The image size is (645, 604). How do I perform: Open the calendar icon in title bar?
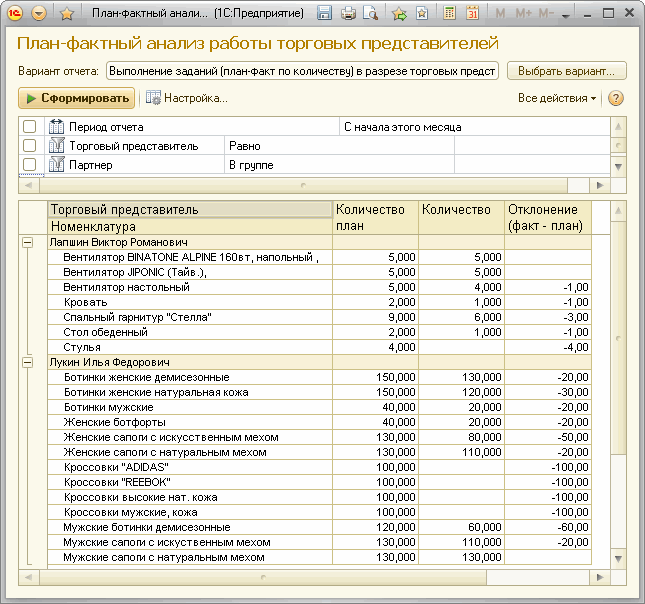(472, 14)
